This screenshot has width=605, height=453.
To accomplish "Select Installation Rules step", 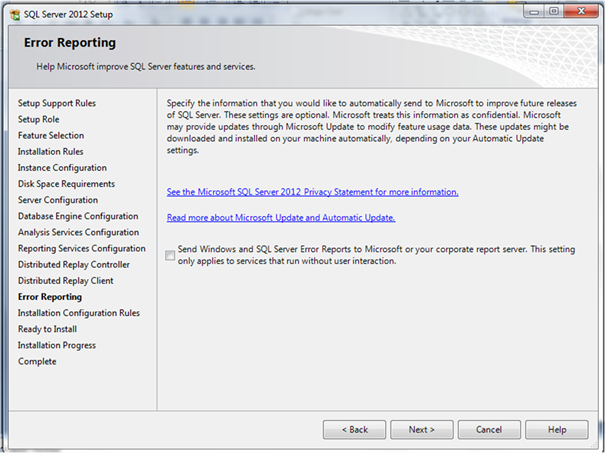I will (x=51, y=152).
